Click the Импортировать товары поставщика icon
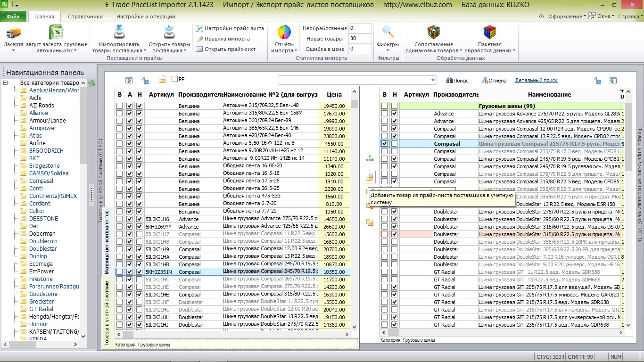644x362 pixels. (119, 32)
